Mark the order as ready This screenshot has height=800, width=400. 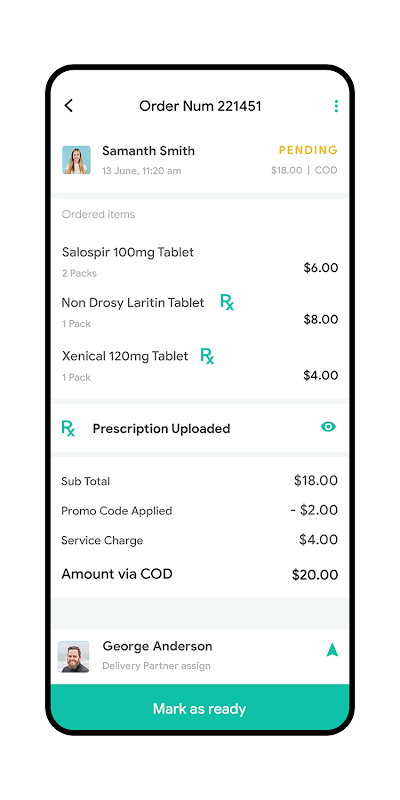pyautogui.click(x=200, y=708)
